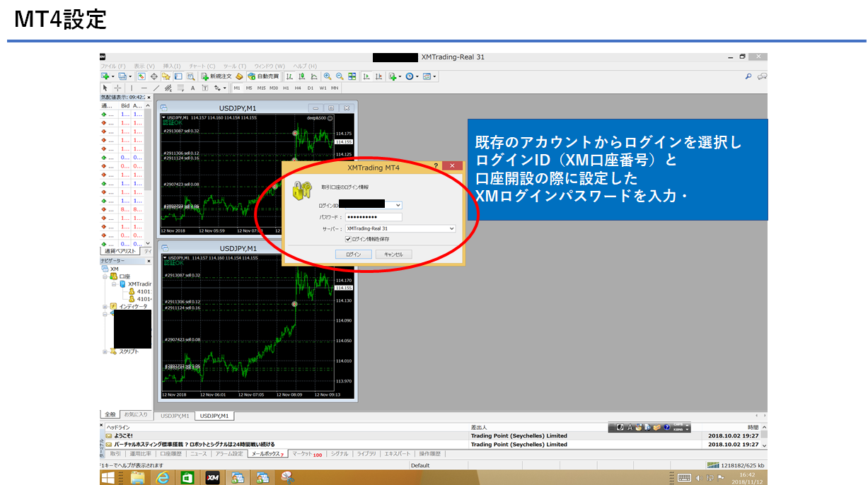Image resolution: width=868 pixels, height=485 pixels.
Task: Toggle the ログイン情報を保存 checkbox
Action: (x=349, y=239)
